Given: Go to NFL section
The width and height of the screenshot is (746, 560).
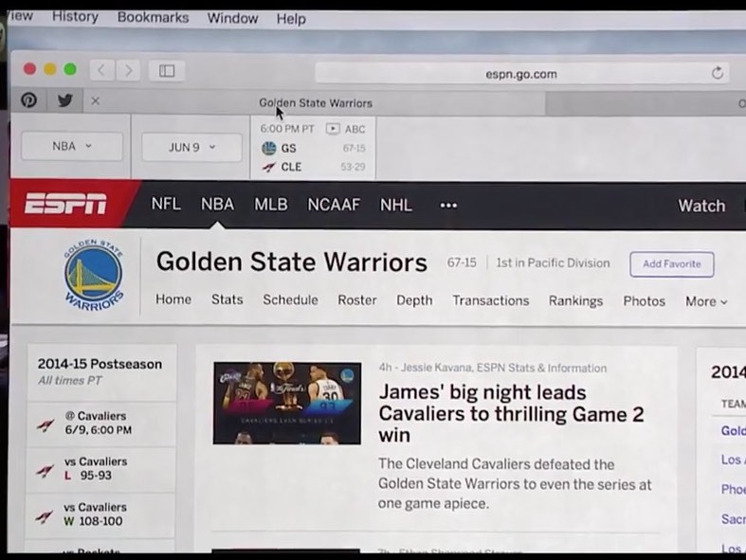Looking at the screenshot, I should coord(166,204).
